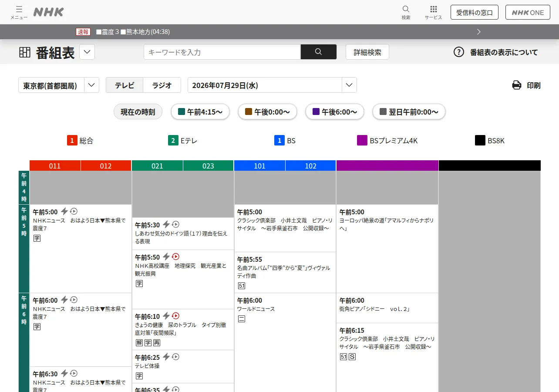Click the 詳細検索 button
The height and width of the screenshot is (392, 559).
tap(367, 52)
